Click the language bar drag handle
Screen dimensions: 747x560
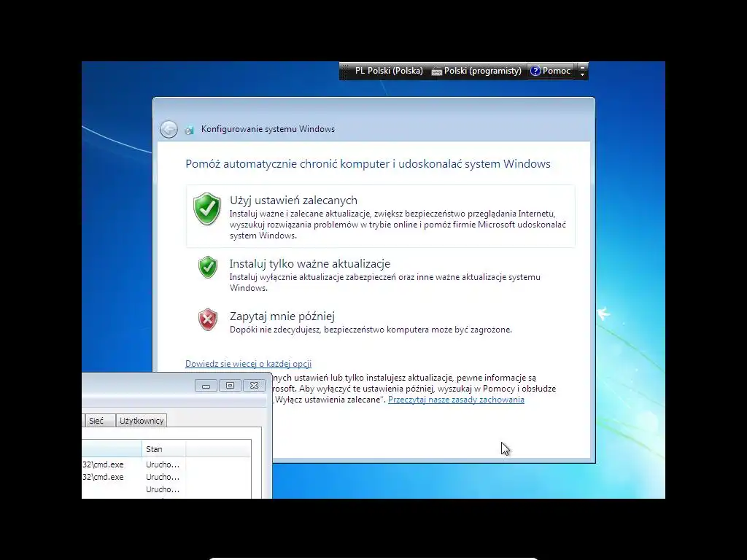[x=345, y=71]
